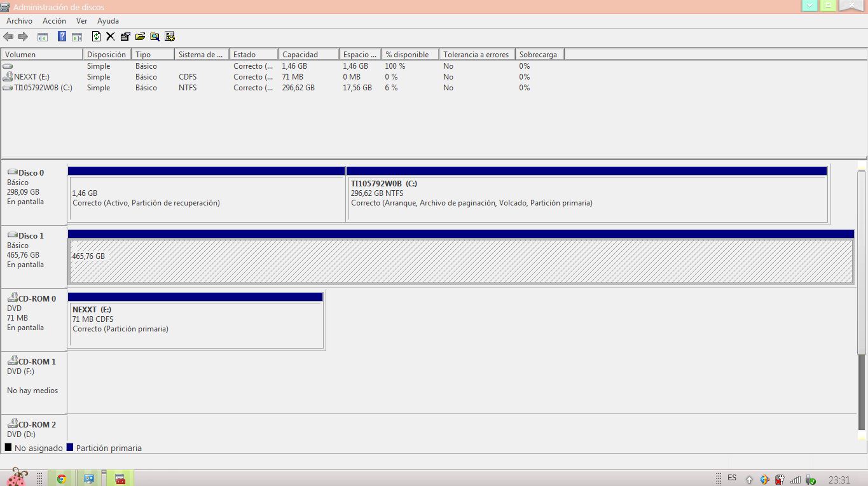Open the Archivo menu
The height and width of the screenshot is (486, 868).
(19, 21)
